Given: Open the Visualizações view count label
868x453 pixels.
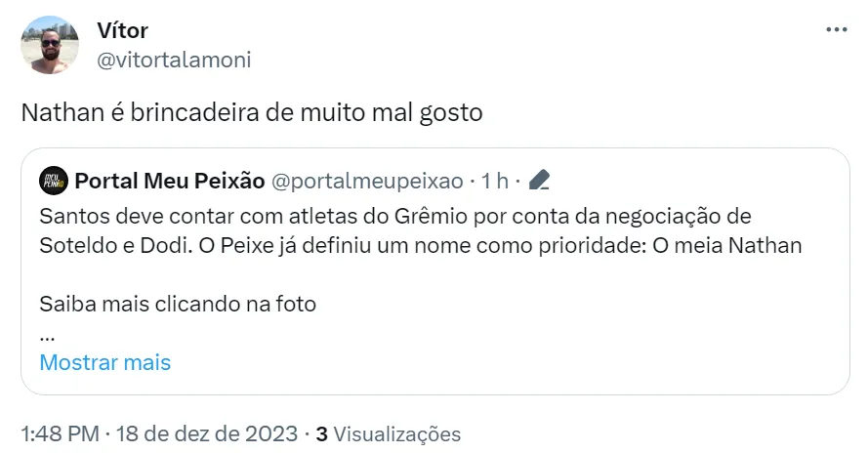Looking at the screenshot, I should click(396, 433).
